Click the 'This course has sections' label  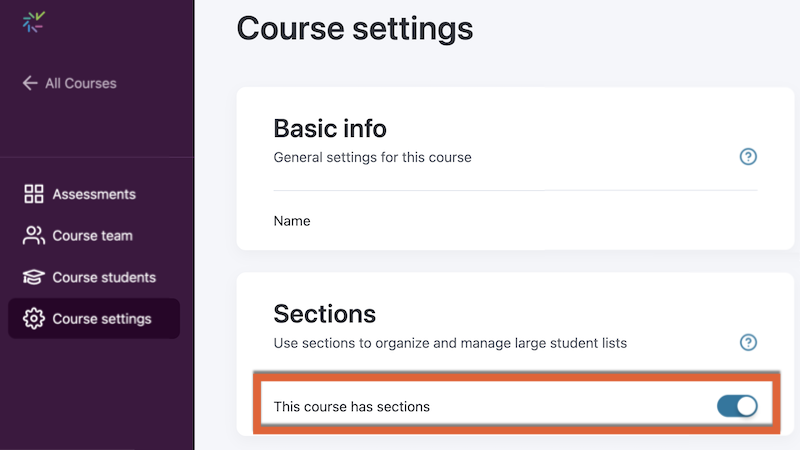tap(351, 406)
